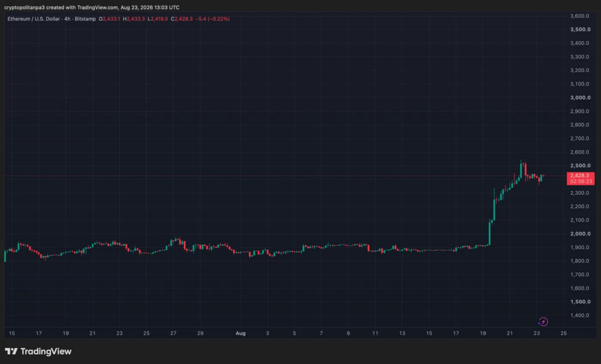Click the 2,700.0 price axis label
The height and width of the screenshot is (364, 601).
[579, 138]
